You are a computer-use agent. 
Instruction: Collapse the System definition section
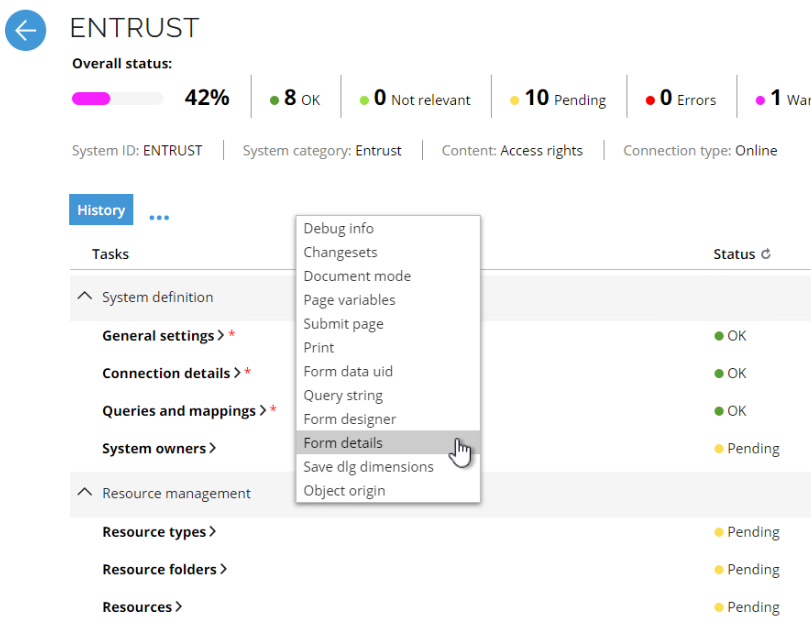tap(85, 296)
